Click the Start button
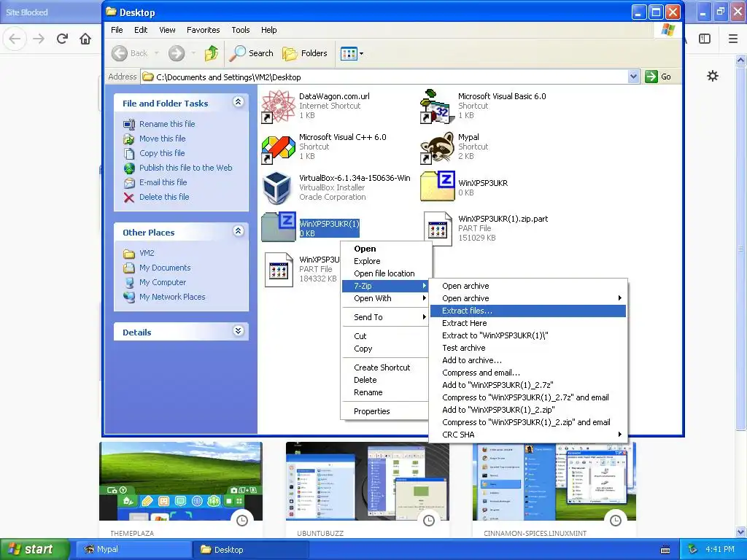 34,549
